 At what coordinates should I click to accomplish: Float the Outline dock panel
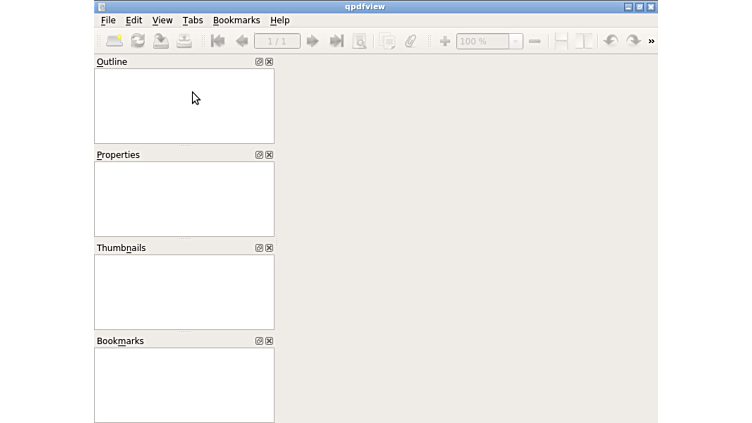pyautogui.click(x=259, y=62)
